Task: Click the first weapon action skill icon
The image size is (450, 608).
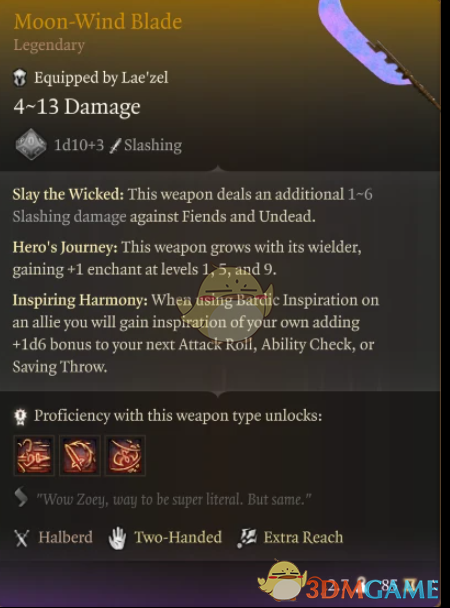Action: point(34,455)
